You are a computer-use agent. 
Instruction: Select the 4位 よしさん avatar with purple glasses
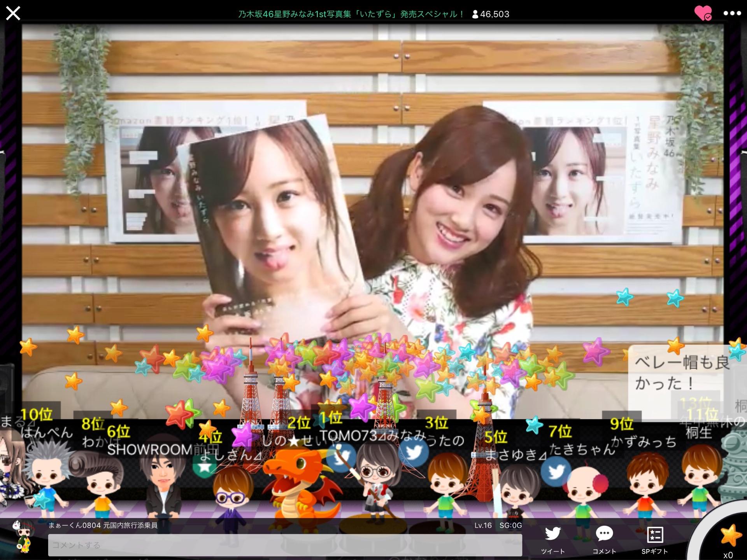(231, 500)
